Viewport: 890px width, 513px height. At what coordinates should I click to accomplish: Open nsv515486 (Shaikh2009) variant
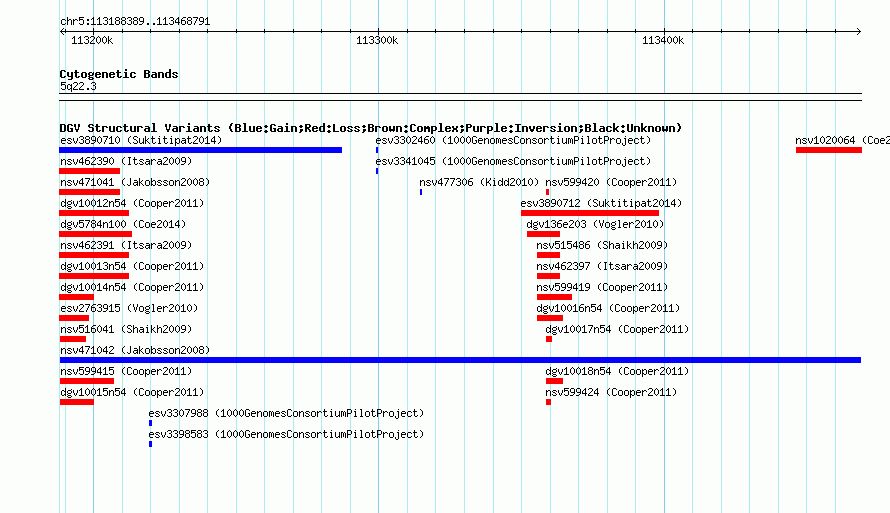(x=602, y=245)
